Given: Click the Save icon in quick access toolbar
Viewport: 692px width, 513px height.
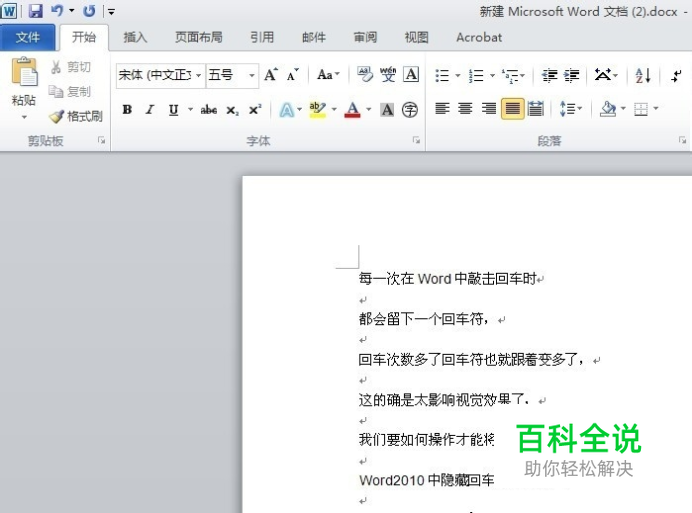Looking at the screenshot, I should pos(35,11).
